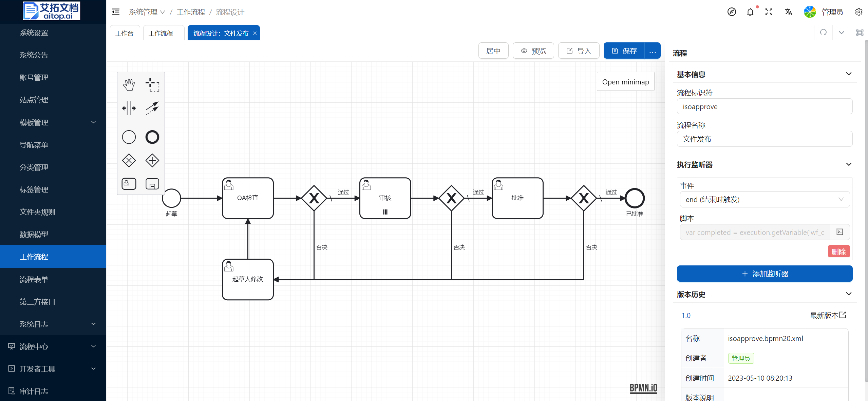Select the lasso selection tool
Viewport: 868px width, 401px height.
click(x=152, y=85)
